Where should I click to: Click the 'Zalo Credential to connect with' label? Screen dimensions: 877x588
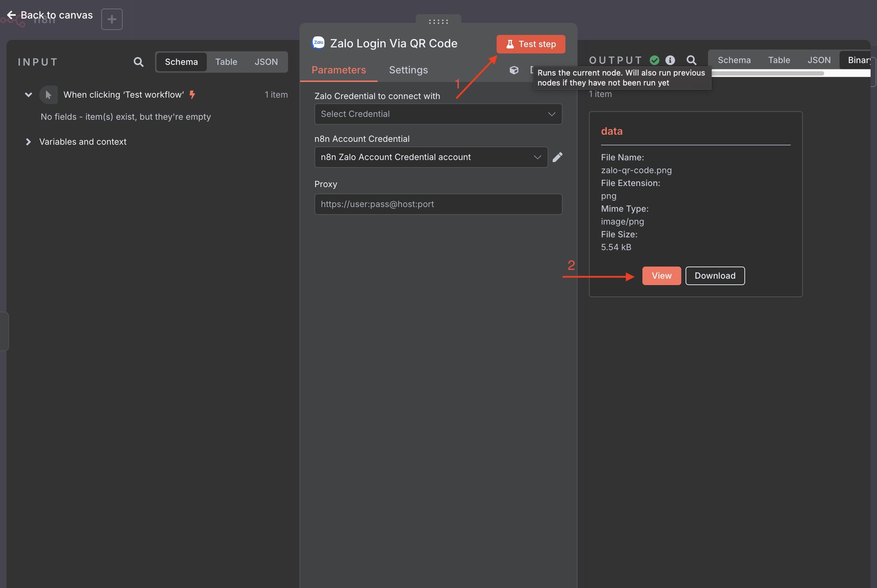(377, 96)
